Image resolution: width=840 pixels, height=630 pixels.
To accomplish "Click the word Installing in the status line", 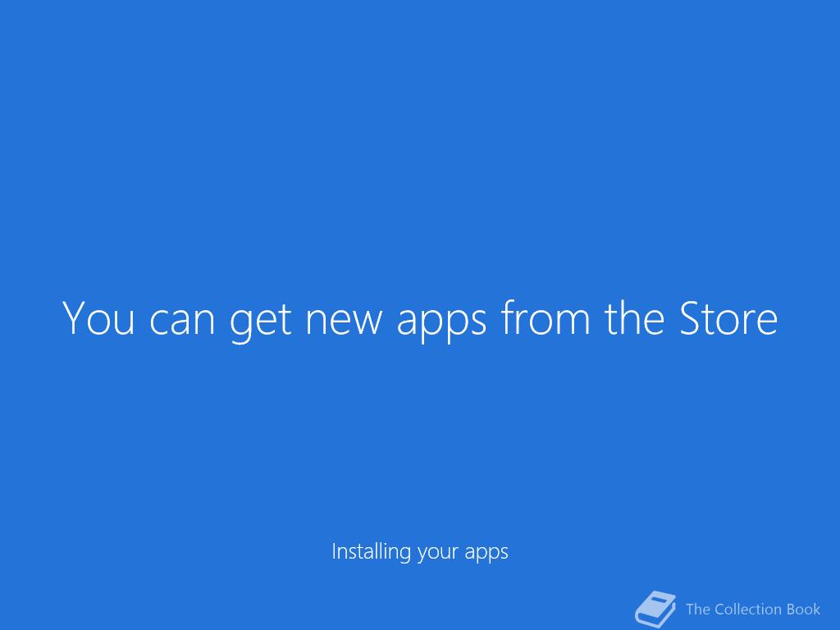I will pyautogui.click(x=372, y=552).
